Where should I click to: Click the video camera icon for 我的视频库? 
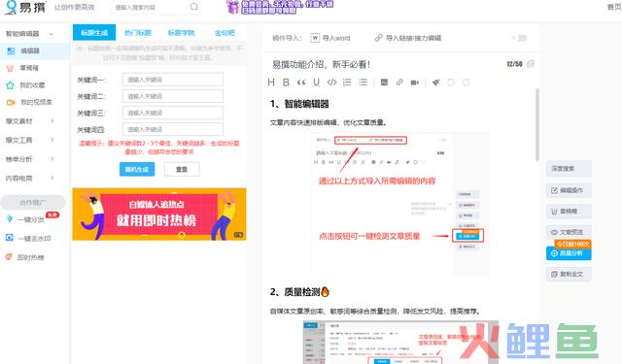11,102
